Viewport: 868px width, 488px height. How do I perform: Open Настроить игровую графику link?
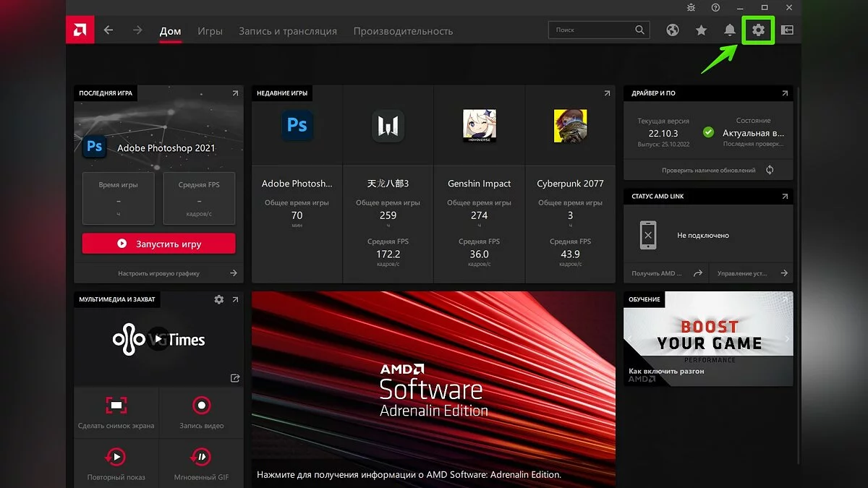click(x=158, y=273)
